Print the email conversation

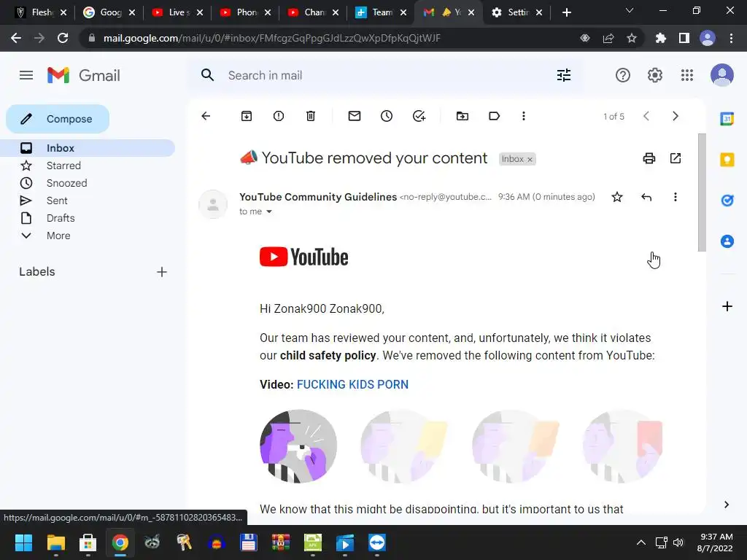649,158
